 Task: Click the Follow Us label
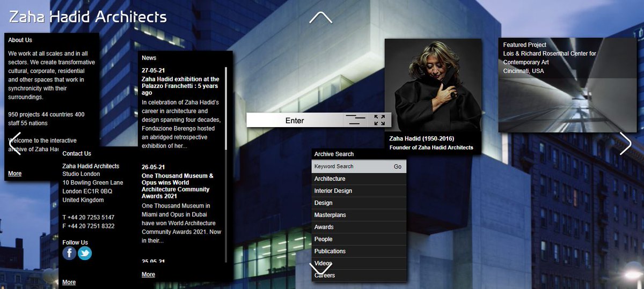75,243
